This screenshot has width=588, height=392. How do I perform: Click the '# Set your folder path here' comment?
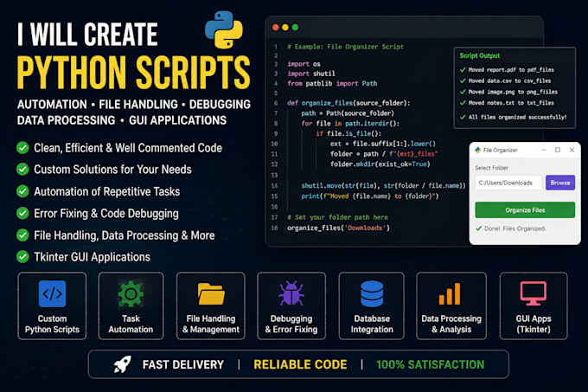point(337,217)
